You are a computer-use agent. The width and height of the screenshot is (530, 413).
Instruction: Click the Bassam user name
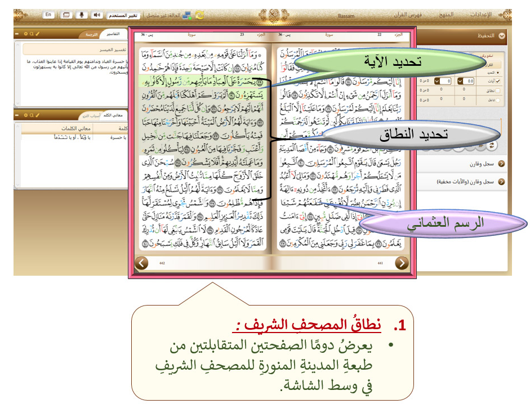click(346, 16)
